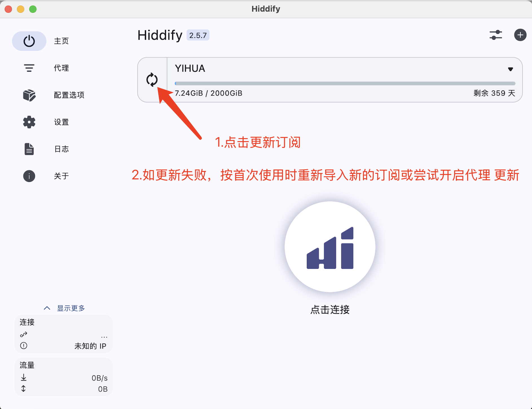Click the power icon for Home
Viewport: 532px width, 409px height.
[29, 41]
